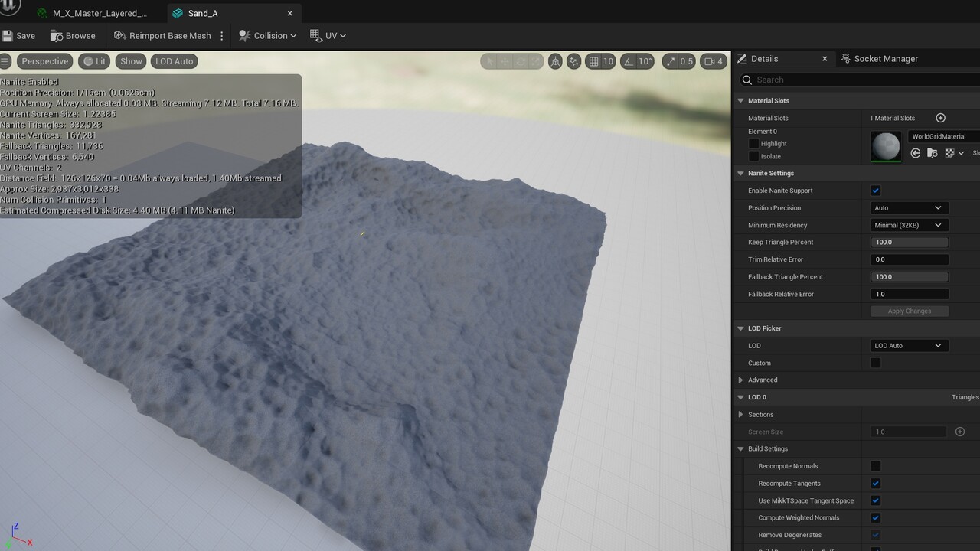Open camera speed 4 setting
The width and height of the screenshot is (980, 551).
(x=714, y=61)
